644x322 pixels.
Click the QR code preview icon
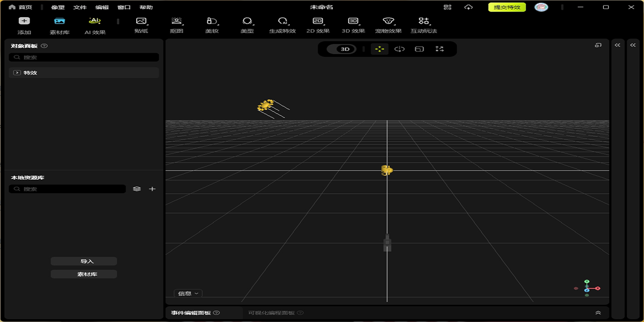(x=448, y=7)
